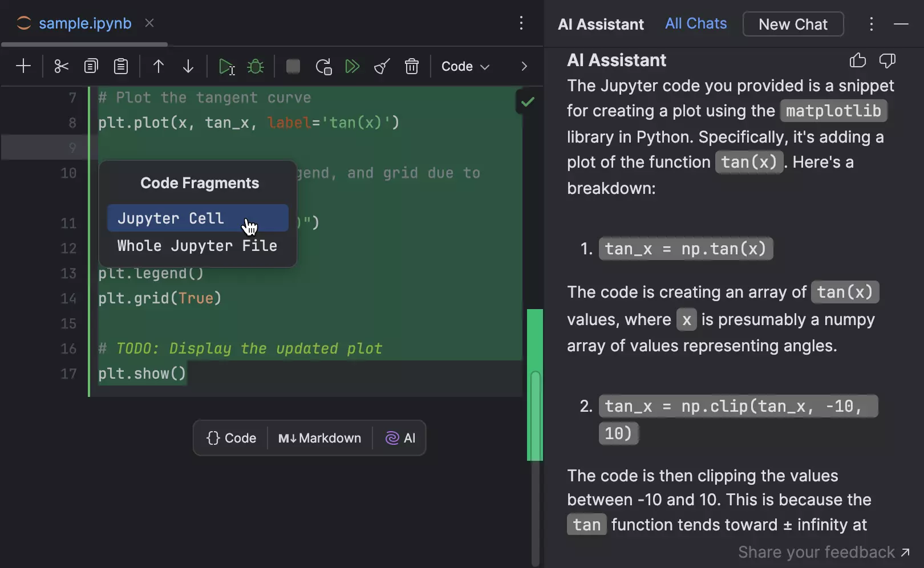924x568 pixels.
Task: Click the add cell plus icon
Action: (x=23, y=66)
